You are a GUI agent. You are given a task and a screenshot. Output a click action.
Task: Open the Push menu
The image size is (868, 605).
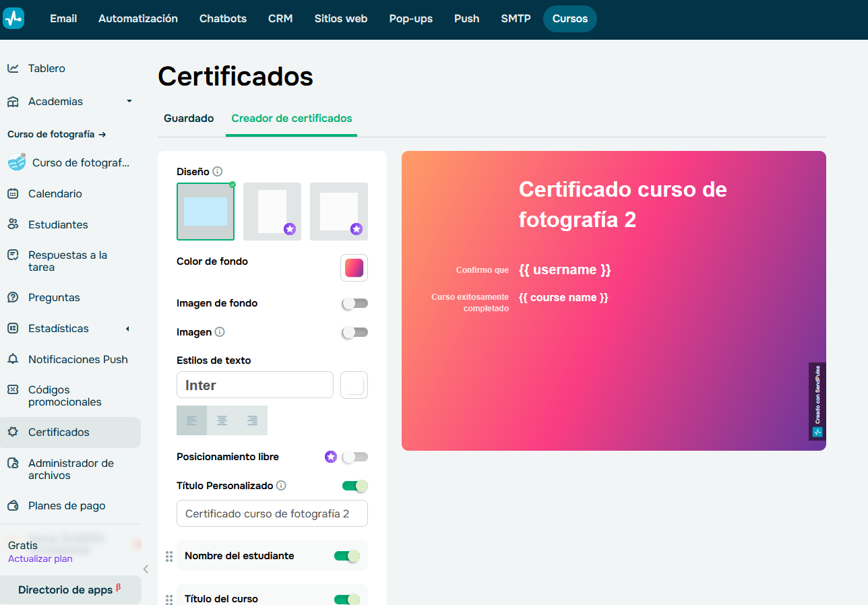click(467, 19)
